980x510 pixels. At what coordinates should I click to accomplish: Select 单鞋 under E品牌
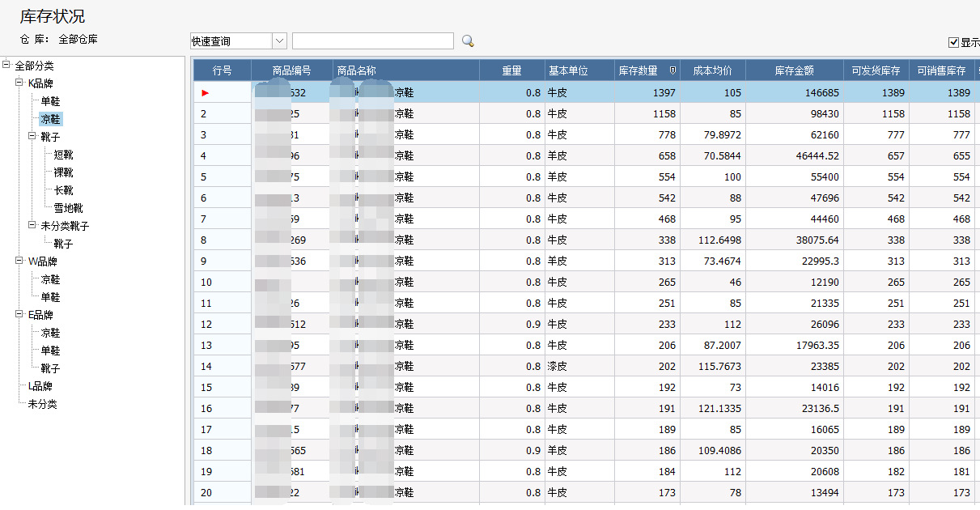[50, 351]
